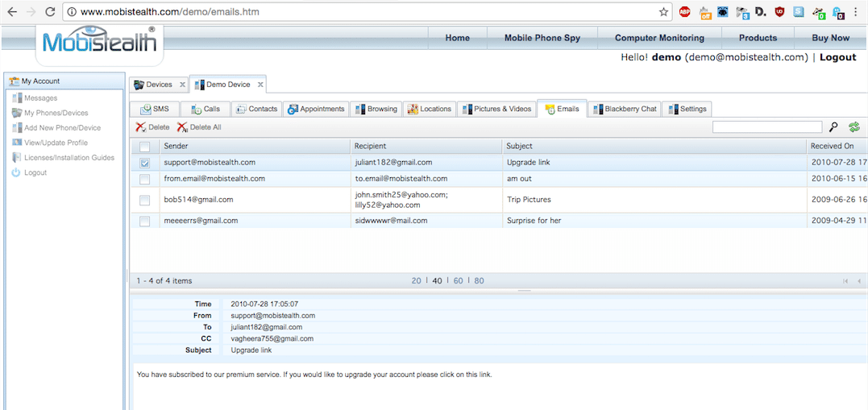Viewport: 868px width, 410px height.
Task: Uncheck the support@mobistealth.com row checkbox
Action: pos(144,163)
